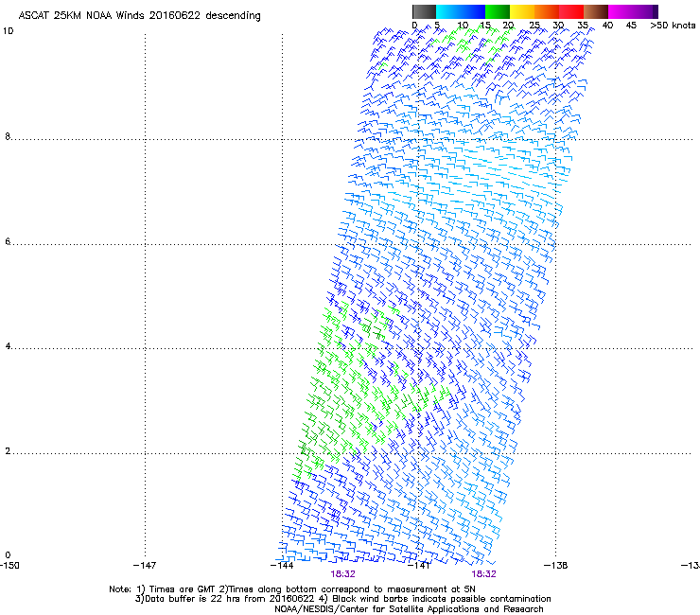This screenshot has height=615, width=700.
Task: Click the '25' legend label
Action: [534, 26]
